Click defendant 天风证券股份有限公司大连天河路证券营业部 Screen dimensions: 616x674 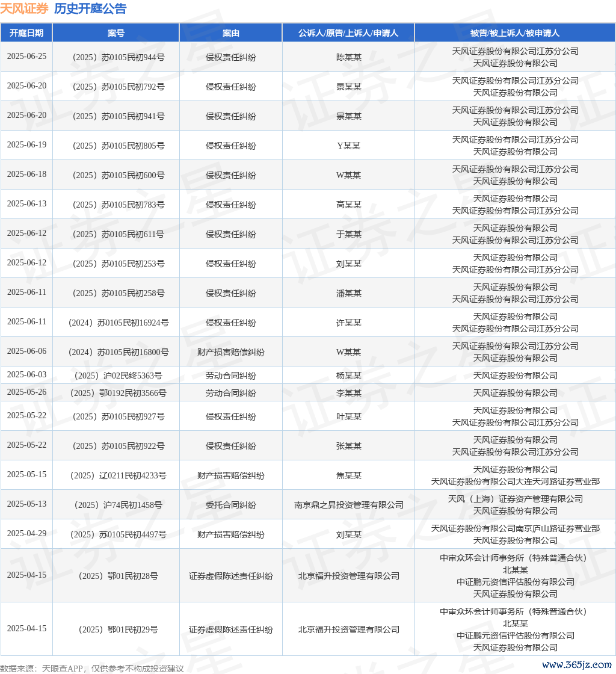(515, 482)
